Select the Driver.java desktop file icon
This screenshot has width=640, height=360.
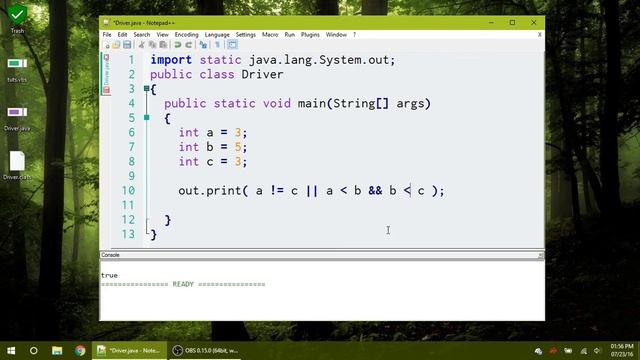pyautogui.click(x=17, y=119)
